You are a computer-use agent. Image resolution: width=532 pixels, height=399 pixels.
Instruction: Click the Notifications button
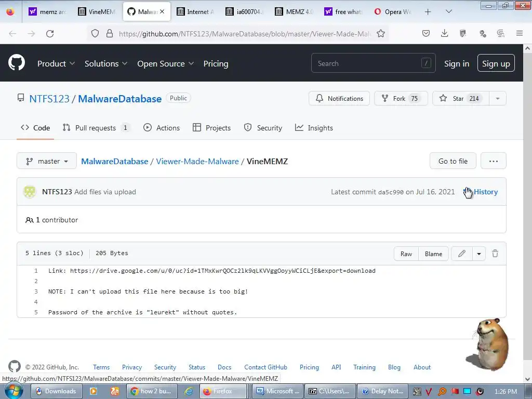click(339, 98)
